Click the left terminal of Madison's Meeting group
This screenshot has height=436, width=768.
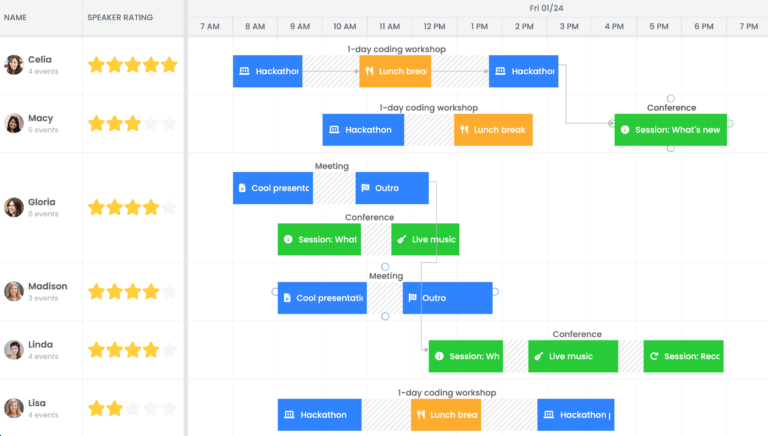pyautogui.click(x=275, y=291)
